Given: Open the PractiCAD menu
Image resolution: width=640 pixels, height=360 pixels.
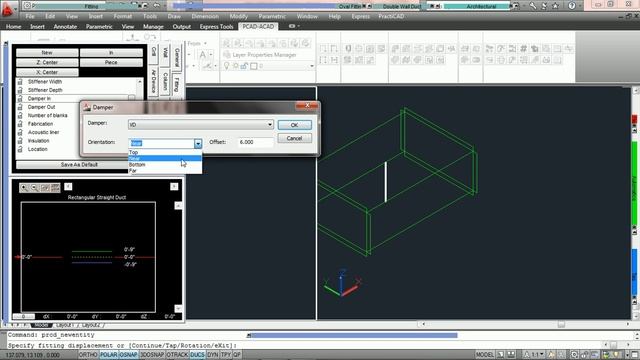Looking at the screenshot, I should pos(391,16).
